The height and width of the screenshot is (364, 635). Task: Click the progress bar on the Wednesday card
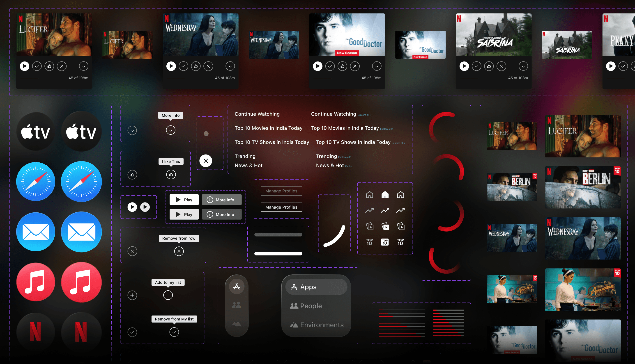(x=190, y=78)
